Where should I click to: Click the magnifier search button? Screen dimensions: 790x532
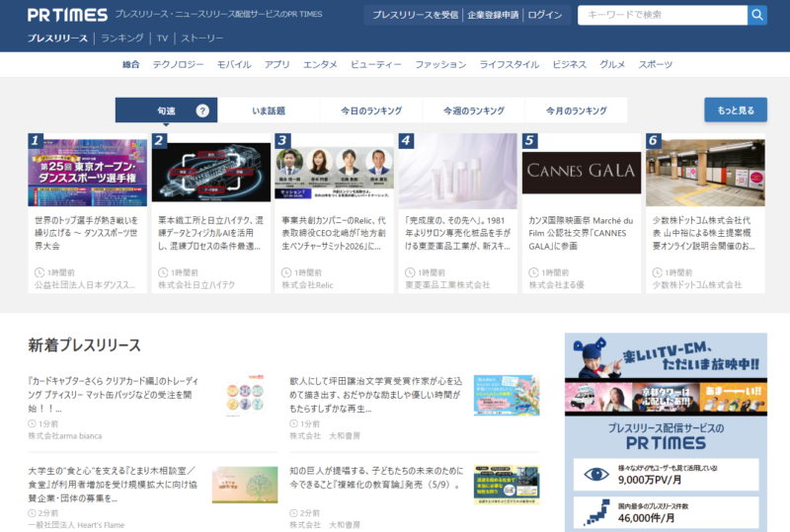tap(757, 15)
